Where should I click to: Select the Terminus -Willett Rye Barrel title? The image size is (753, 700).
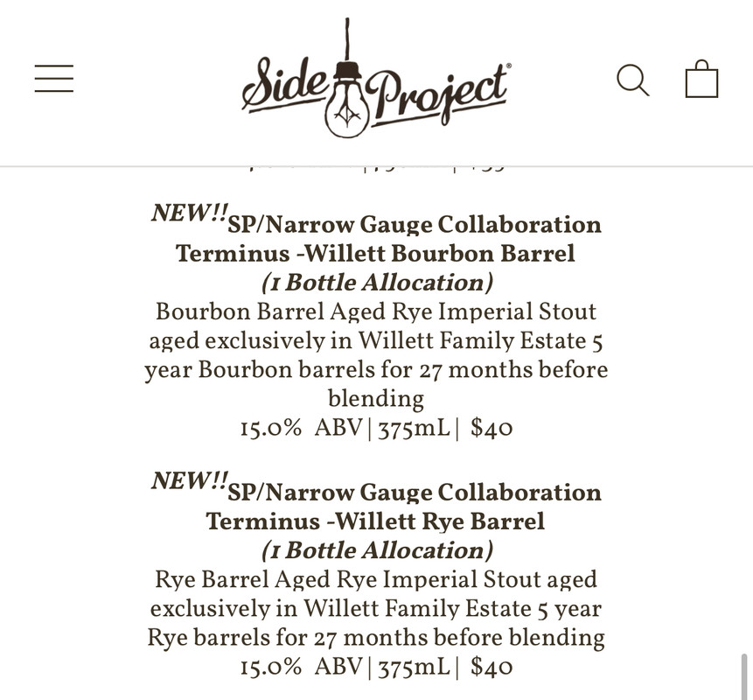(x=375, y=521)
